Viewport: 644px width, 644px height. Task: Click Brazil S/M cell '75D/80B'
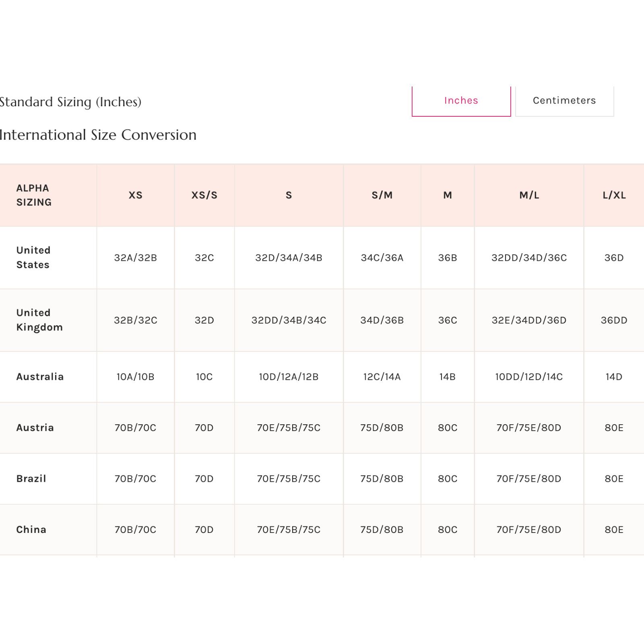pos(382,479)
